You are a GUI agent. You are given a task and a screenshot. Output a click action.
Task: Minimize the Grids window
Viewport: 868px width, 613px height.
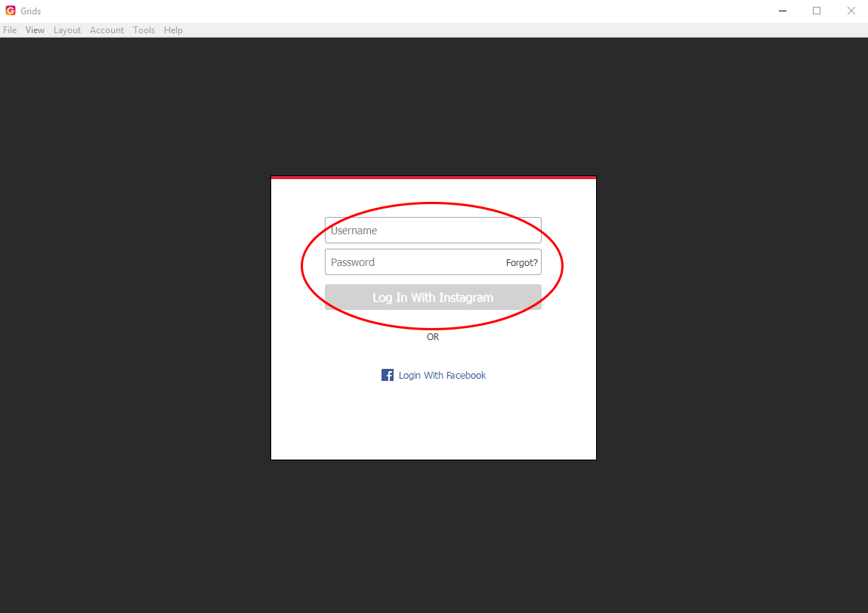click(782, 11)
